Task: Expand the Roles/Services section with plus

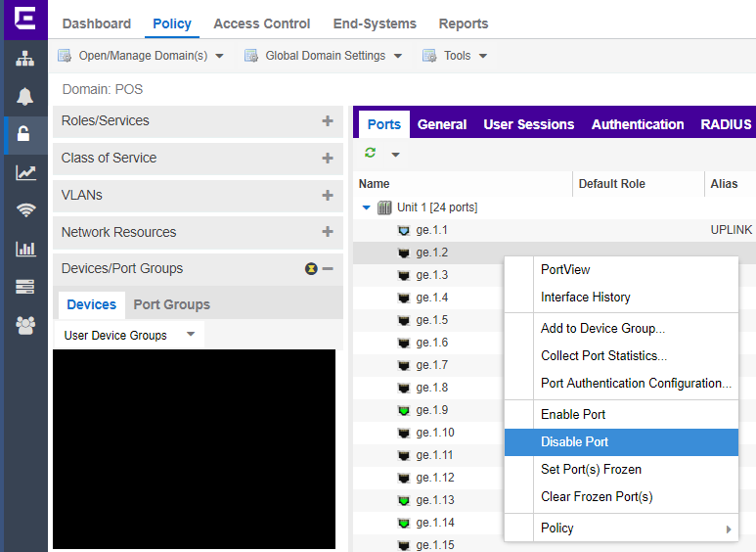Action: tap(328, 121)
